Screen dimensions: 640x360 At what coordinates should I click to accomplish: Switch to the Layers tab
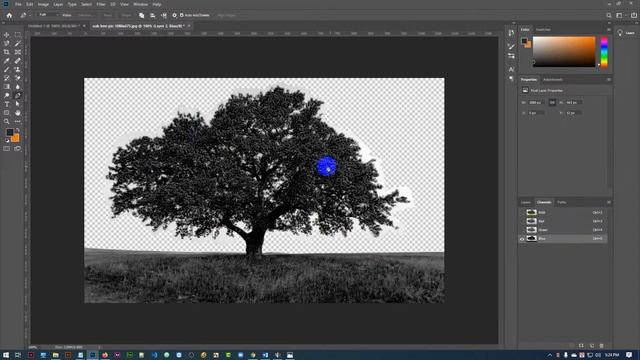526,202
